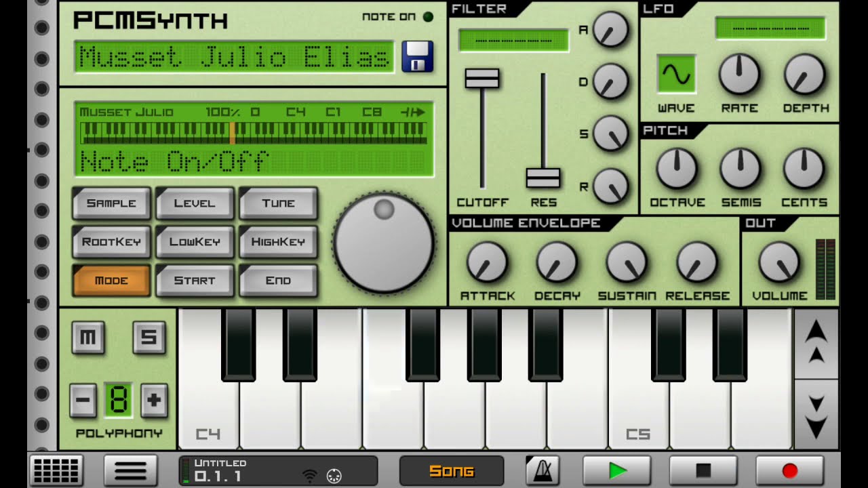Click the Note On/Off mode display

pos(175,162)
